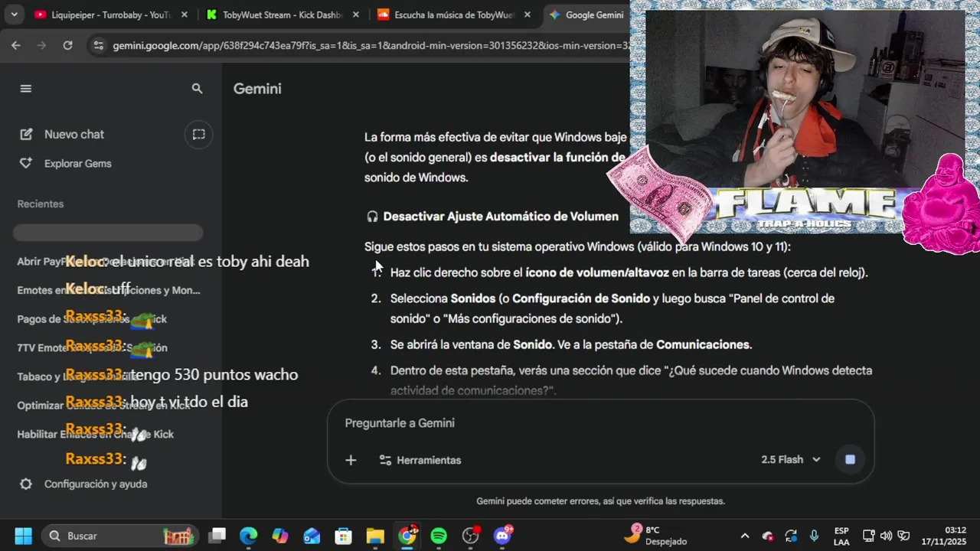Expand the system tray hidden icons chevron
Screen dimensions: 980x551
pos(744,536)
